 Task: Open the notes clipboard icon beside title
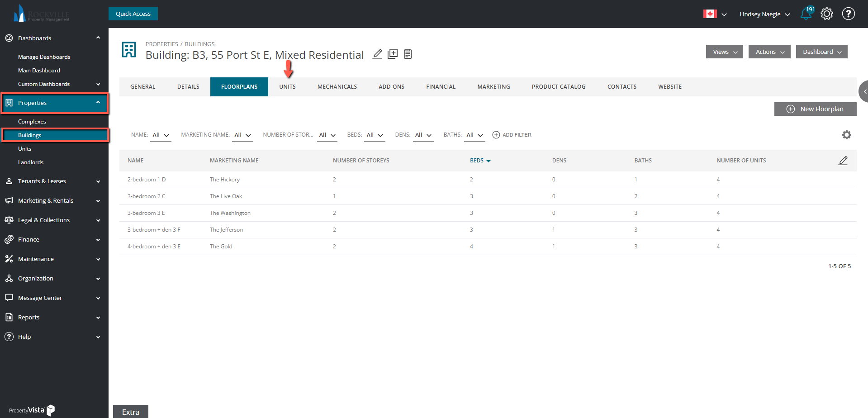click(408, 54)
